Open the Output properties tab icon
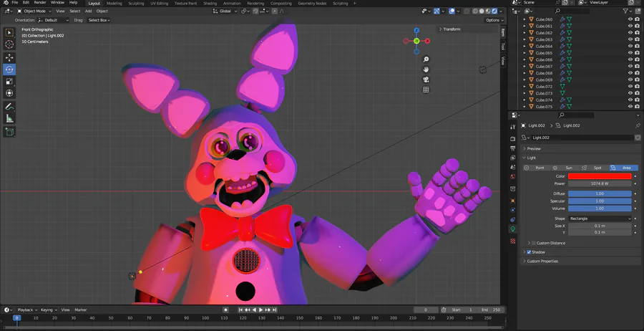 tap(512, 148)
